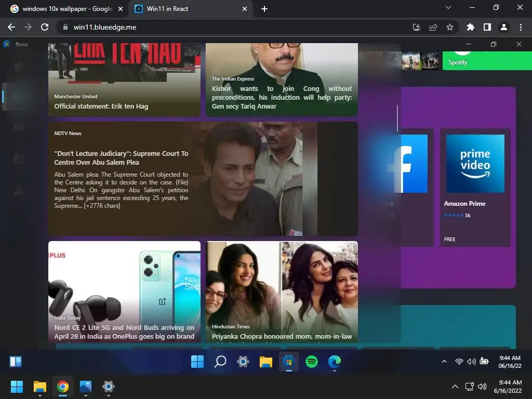Show hidden icons in host system tray
Screen dimensions: 532x399
pyautogui.click(x=455, y=387)
